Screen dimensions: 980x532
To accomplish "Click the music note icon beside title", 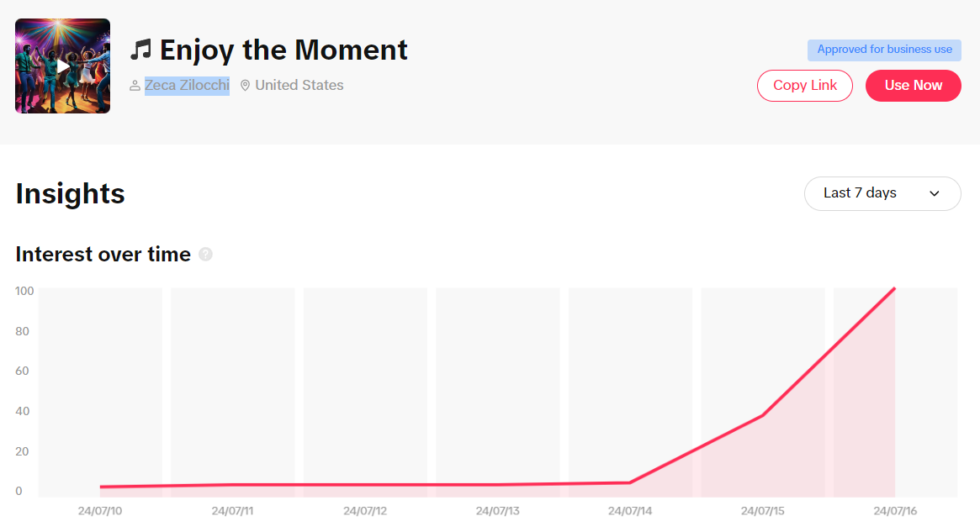I will (140, 50).
